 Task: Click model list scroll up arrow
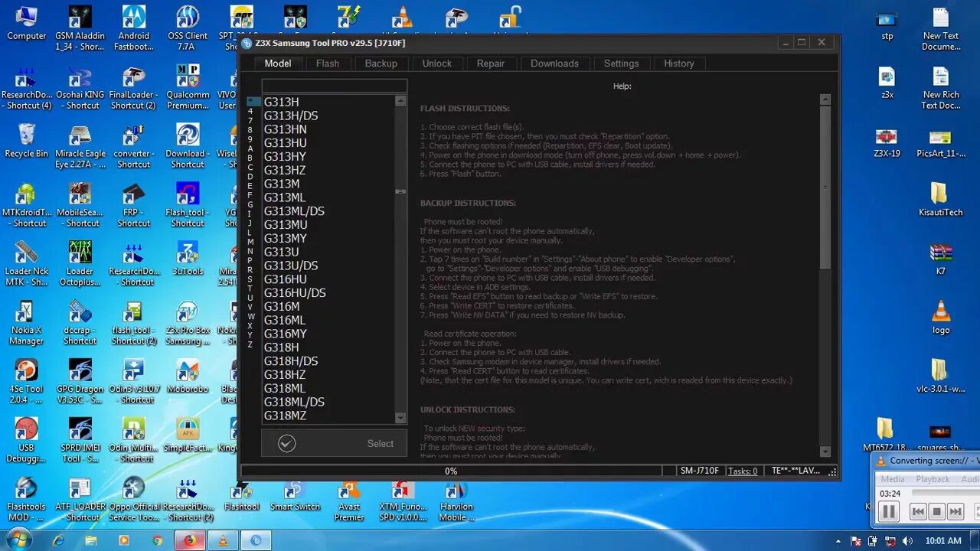[x=400, y=101]
